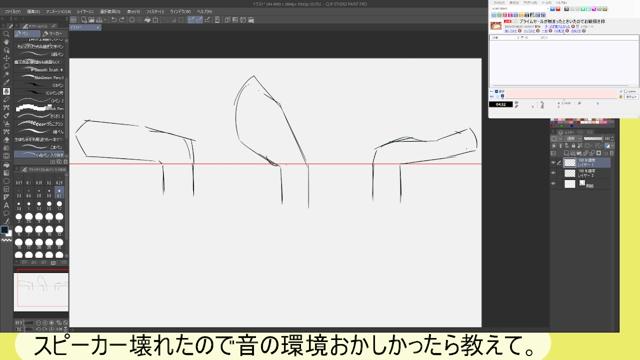Open the レイヤー menu
This screenshot has width=640, height=360.
(85, 11)
